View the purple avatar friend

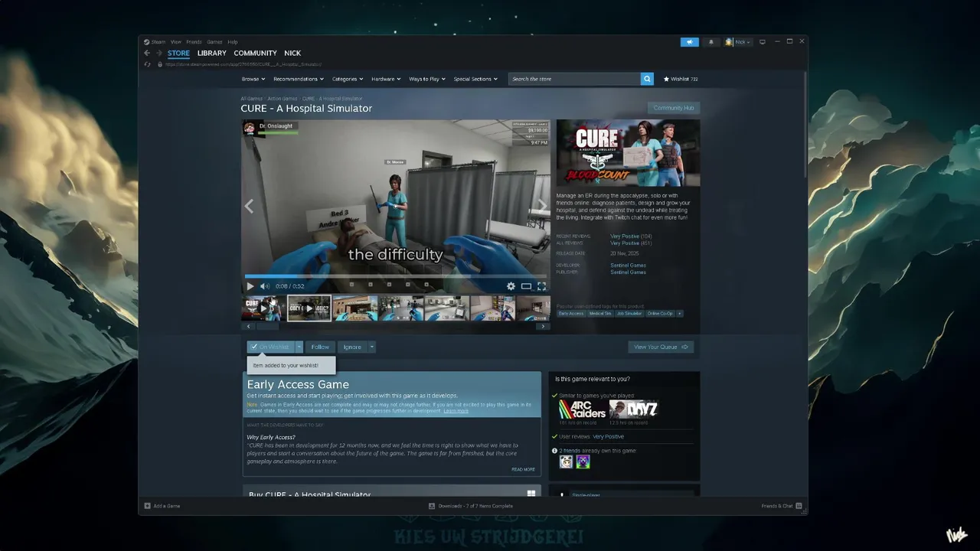click(583, 461)
